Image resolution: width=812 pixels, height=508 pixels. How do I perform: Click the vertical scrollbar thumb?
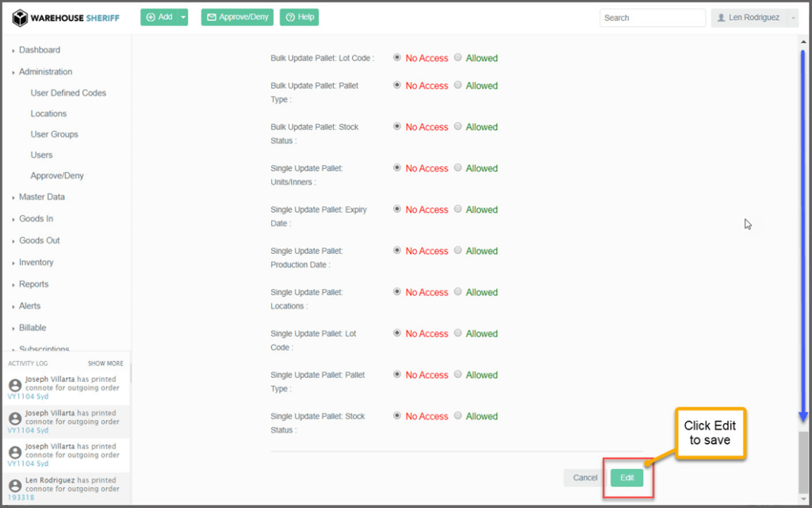(804, 464)
